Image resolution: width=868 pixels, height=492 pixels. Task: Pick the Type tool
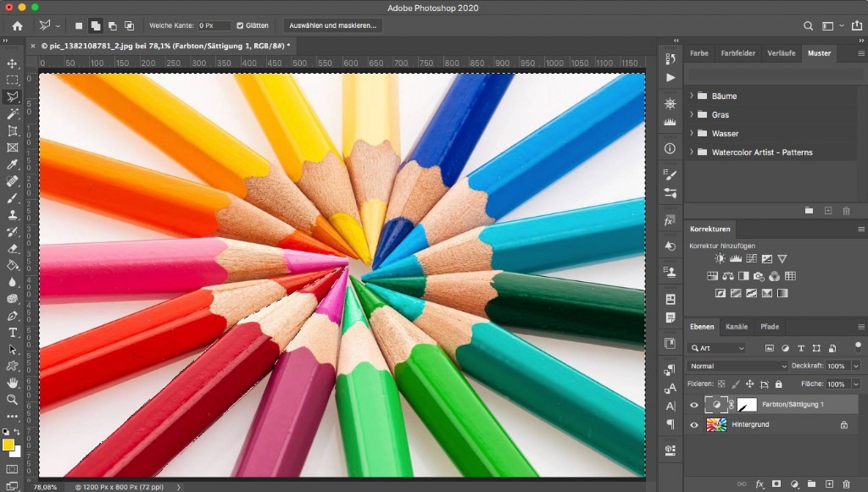click(x=13, y=332)
